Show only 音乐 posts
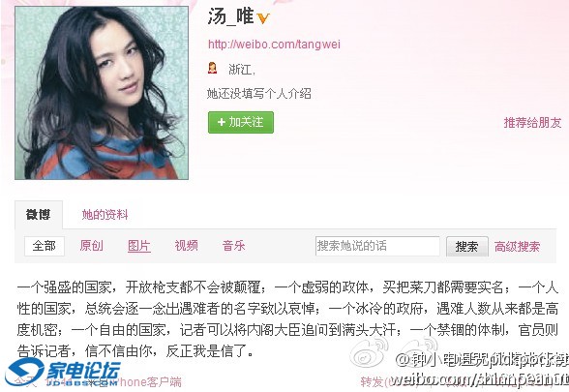 [x=234, y=246]
